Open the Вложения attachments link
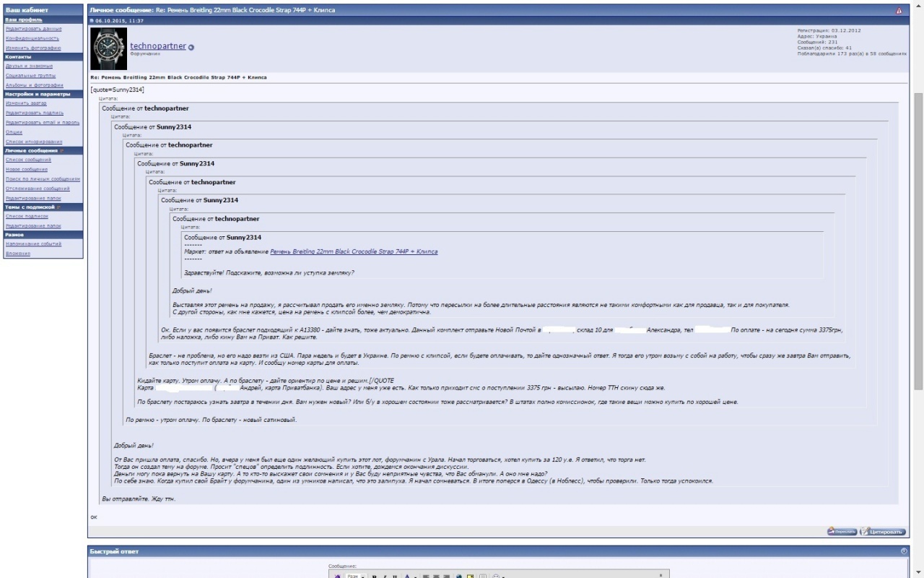The height and width of the screenshot is (578, 924). click(x=18, y=254)
